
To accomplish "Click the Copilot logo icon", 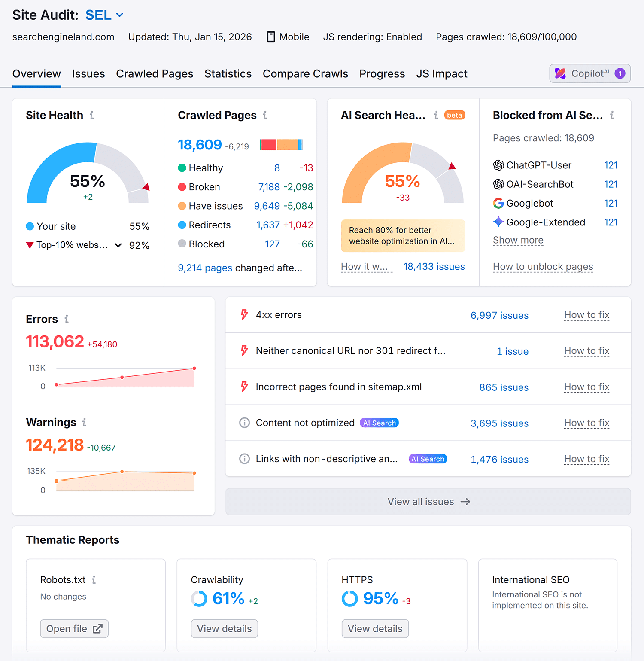I will [x=560, y=73].
